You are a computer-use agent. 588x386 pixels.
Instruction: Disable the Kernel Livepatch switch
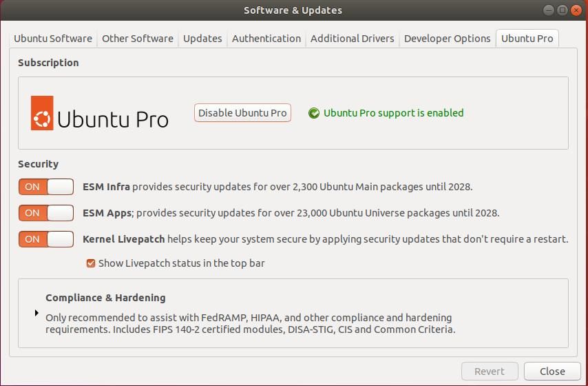point(46,239)
